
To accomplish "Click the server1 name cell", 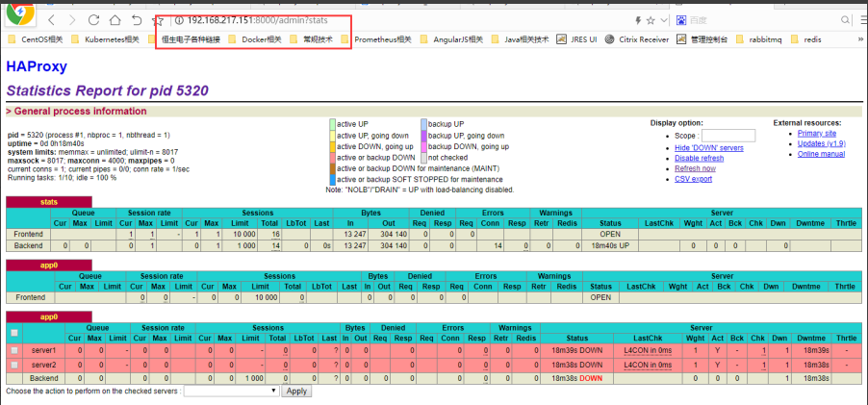I will tap(44, 351).
